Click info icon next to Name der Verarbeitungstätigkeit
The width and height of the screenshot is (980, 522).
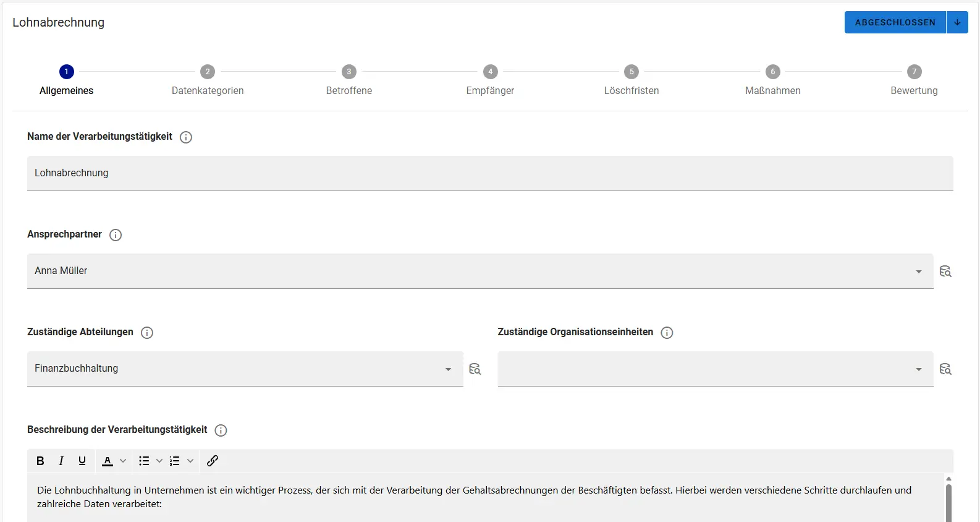pyautogui.click(x=186, y=137)
